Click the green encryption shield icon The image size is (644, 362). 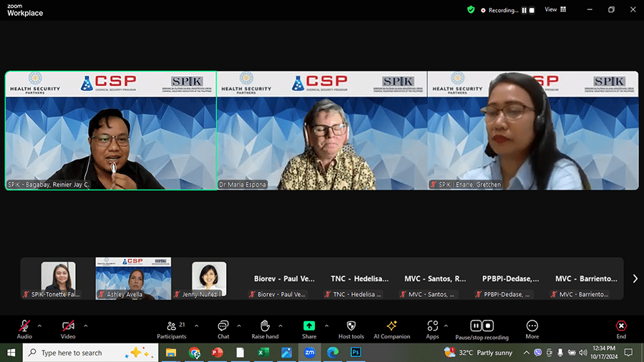pyautogui.click(x=471, y=10)
